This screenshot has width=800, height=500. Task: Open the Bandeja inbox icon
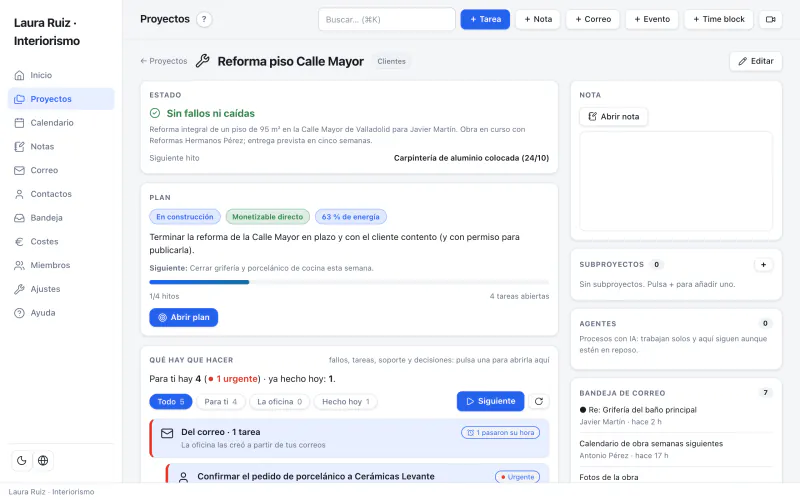(19, 218)
